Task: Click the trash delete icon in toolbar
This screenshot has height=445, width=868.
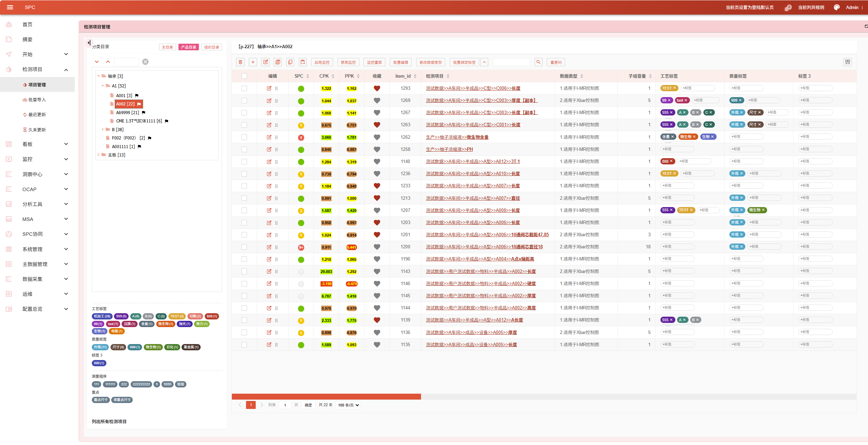Action: 240,62
